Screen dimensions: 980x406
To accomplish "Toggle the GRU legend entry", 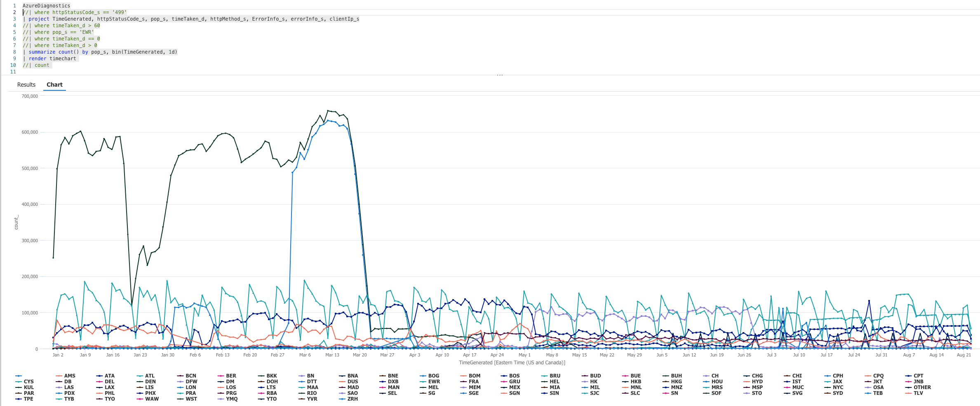I will (510, 382).
